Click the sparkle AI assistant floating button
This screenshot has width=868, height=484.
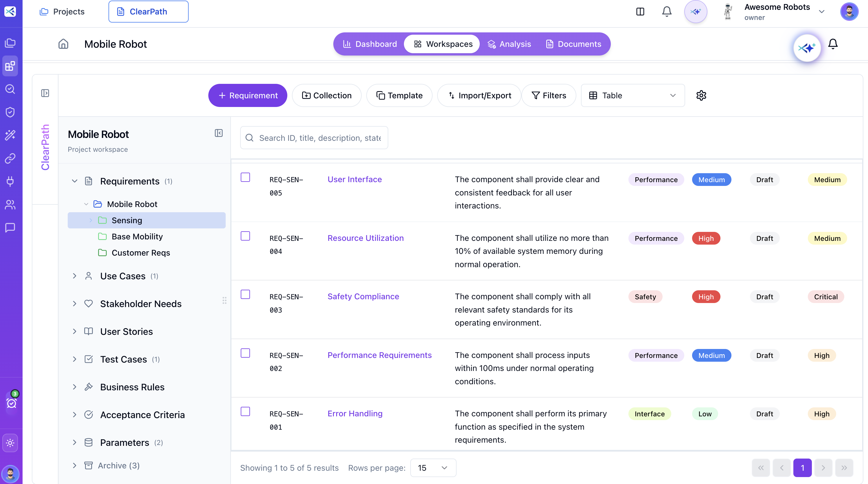(807, 48)
